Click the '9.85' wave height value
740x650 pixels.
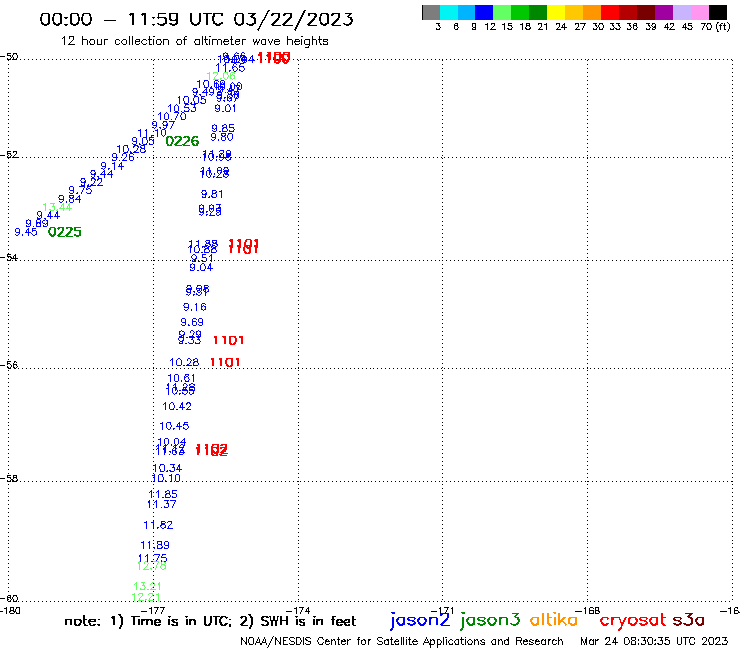223,128
